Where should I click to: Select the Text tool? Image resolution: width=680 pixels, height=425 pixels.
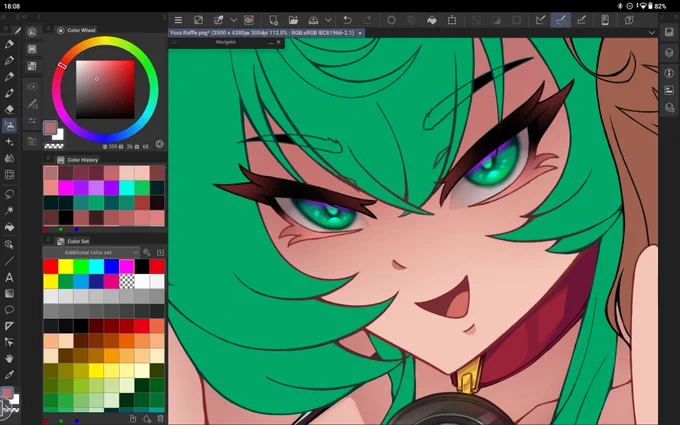coord(9,277)
